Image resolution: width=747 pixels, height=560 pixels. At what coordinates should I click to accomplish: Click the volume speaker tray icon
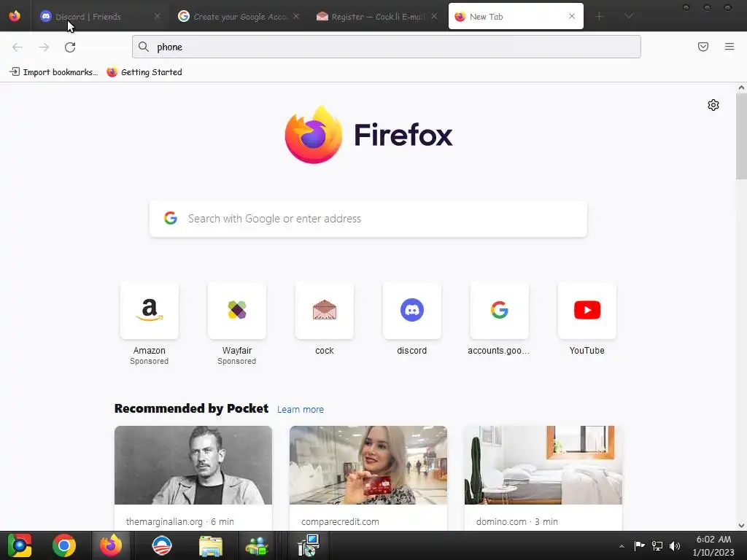click(x=675, y=545)
